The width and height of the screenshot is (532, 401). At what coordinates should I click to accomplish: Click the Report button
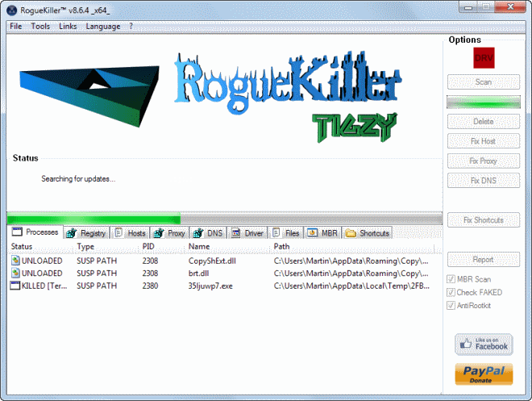(484, 260)
